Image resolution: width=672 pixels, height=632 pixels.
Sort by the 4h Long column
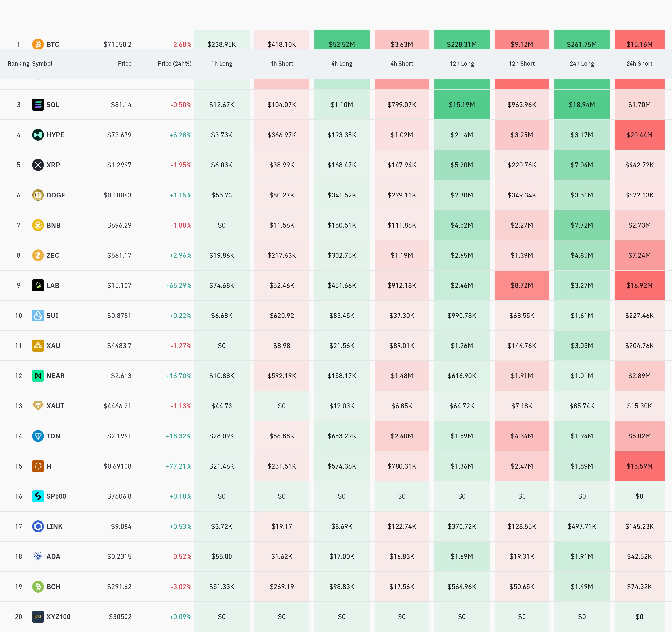pos(342,63)
